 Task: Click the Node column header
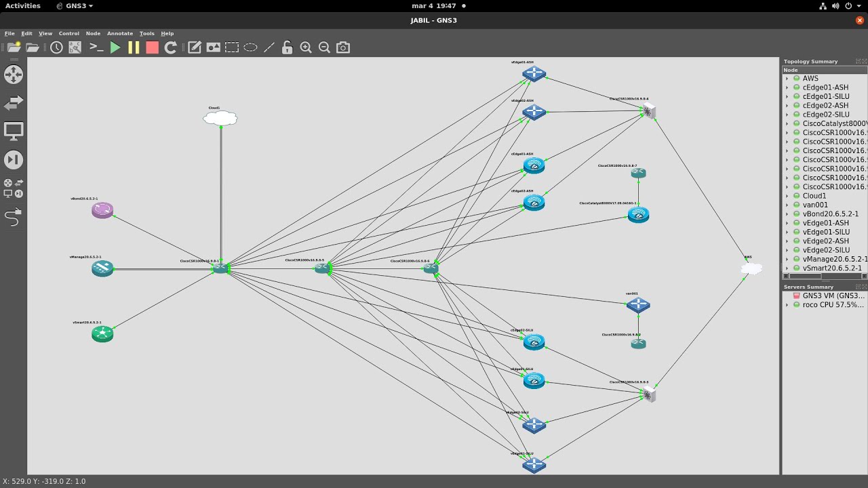pyautogui.click(x=825, y=70)
